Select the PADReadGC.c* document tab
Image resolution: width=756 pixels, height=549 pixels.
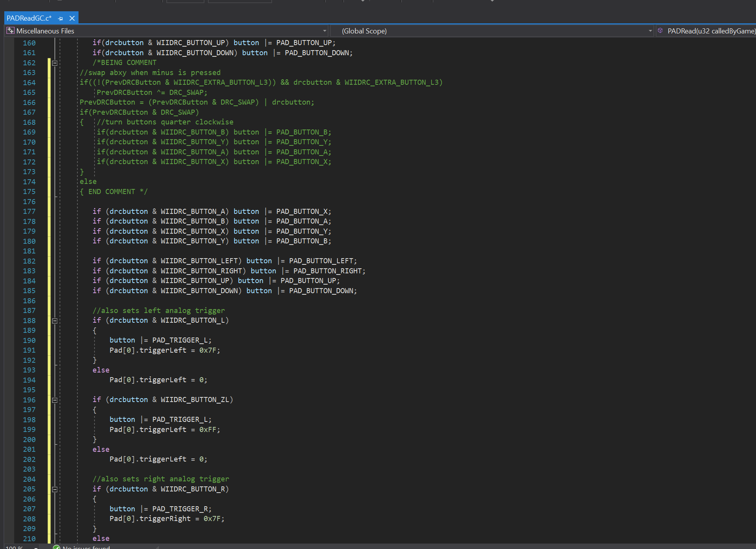(29, 18)
